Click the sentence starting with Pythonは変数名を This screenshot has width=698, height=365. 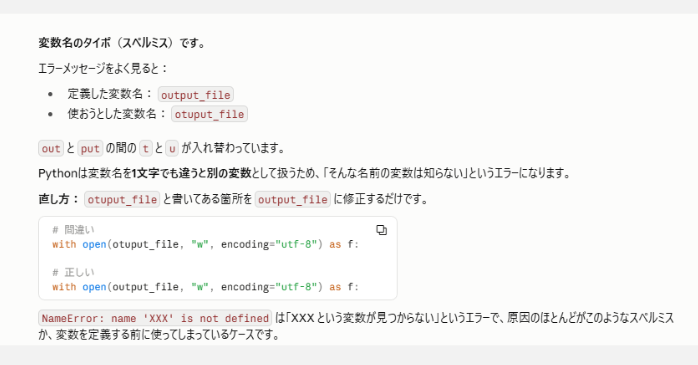304,173
